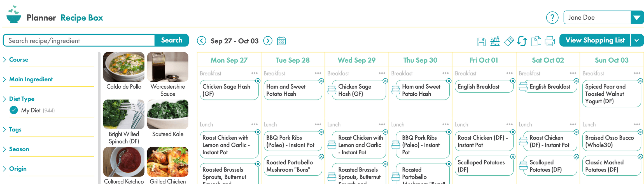This screenshot has height=184, width=644.
Task: Click the eraser icon to clear plan
Action: [x=509, y=41]
